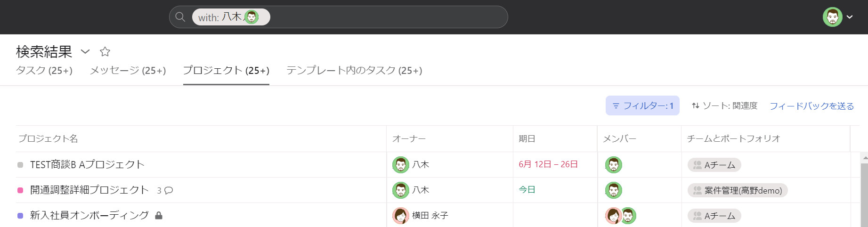Click the フィルター: 1 button
This screenshot has height=227, width=868.
(642, 106)
